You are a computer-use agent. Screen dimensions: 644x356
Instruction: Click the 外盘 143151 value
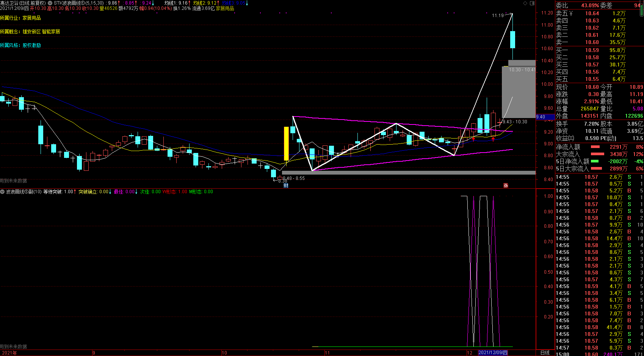pyautogui.click(x=590, y=116)
